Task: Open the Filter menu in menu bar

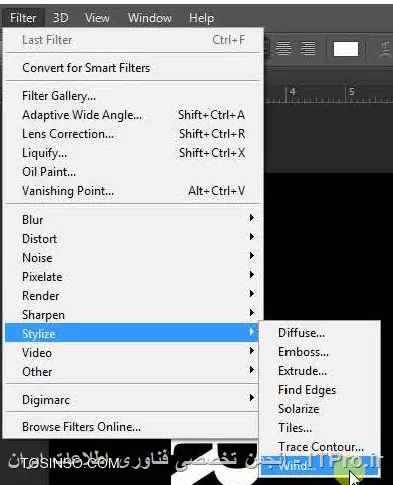Action: point(23,18)
